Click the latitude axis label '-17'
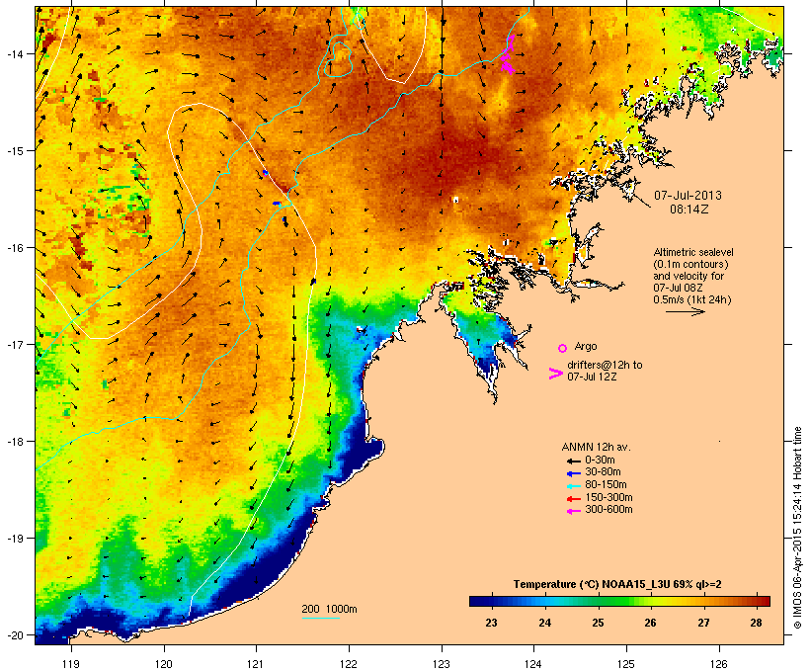810x672 pixels. coord(15,344)
